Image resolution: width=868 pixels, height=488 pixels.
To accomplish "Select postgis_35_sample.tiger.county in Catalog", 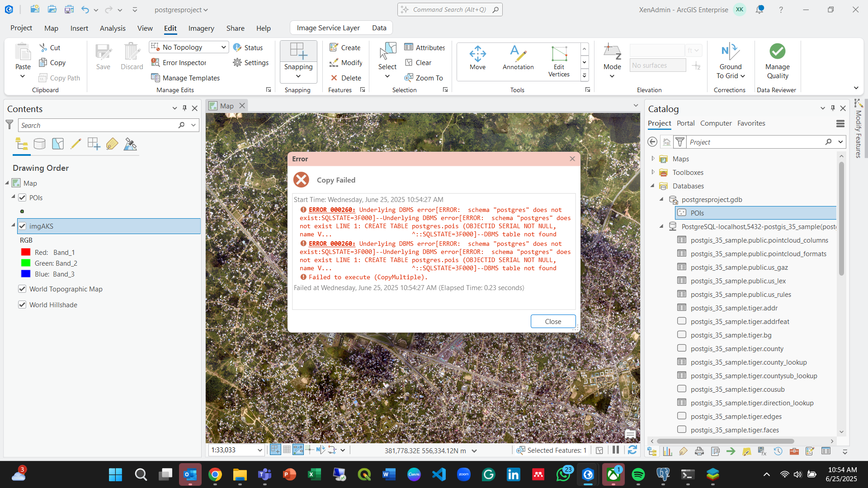I will coord(737,348).
